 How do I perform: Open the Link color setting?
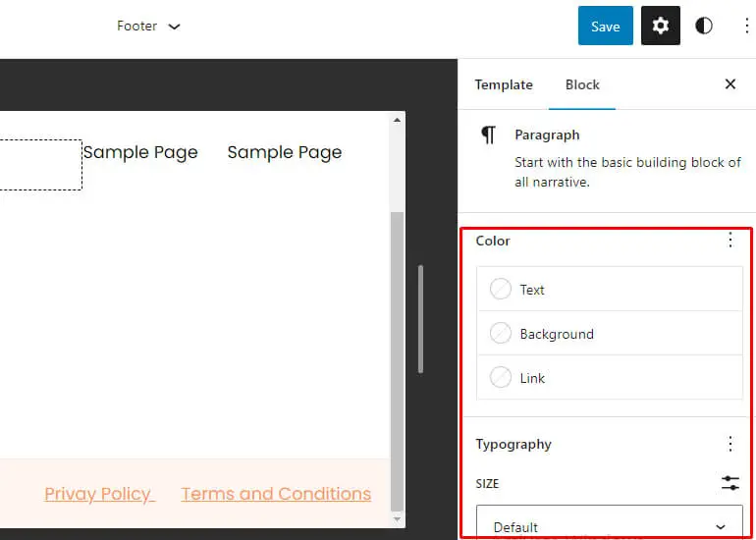click(610, 378)
